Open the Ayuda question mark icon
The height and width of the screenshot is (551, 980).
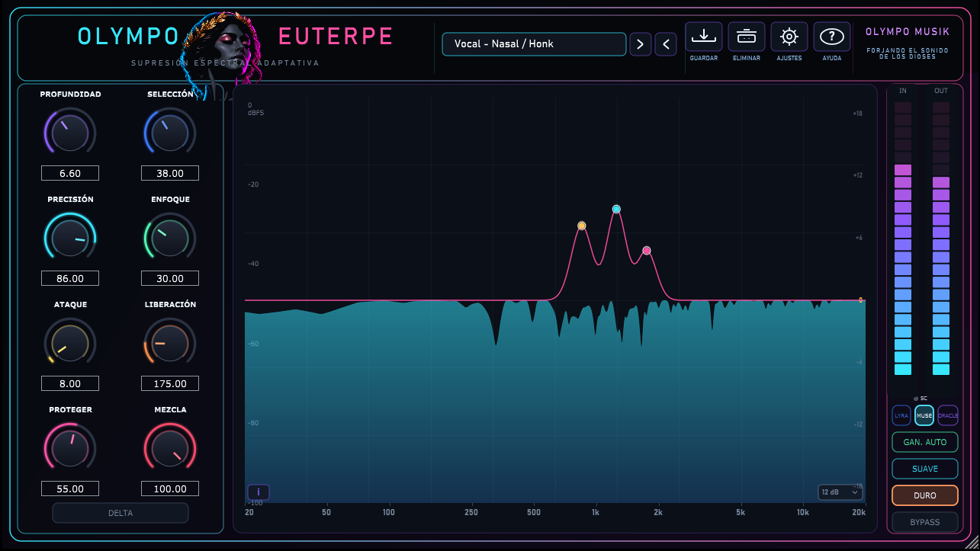click(832, 37)
